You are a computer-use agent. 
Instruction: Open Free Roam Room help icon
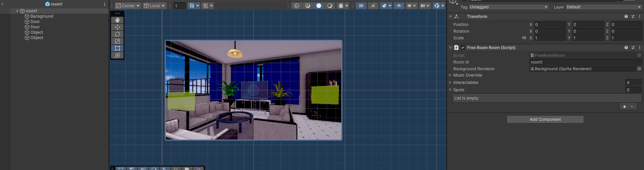point(626,48)
